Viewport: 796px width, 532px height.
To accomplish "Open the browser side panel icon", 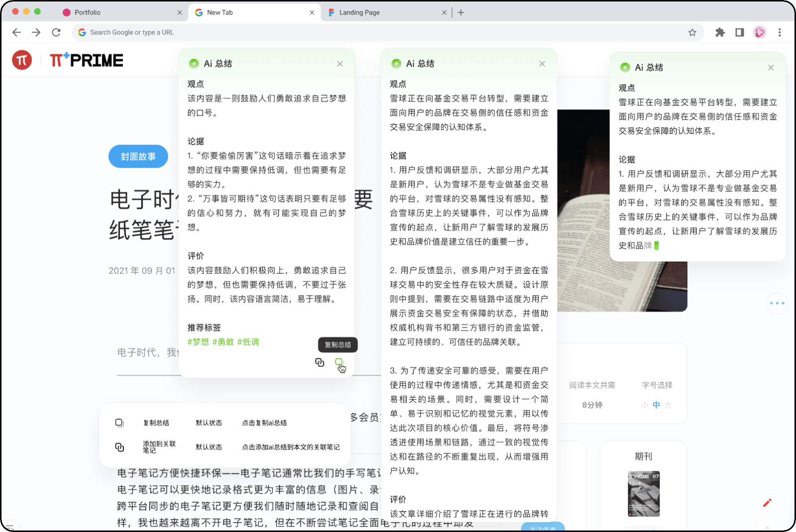I will pyautogui.click(x=740, y=32).
